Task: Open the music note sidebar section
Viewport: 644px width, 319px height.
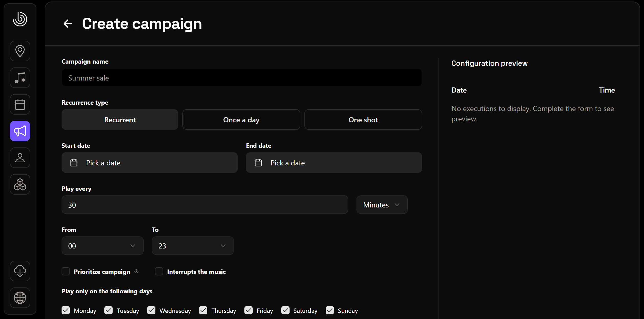Action: coord(20,78)
